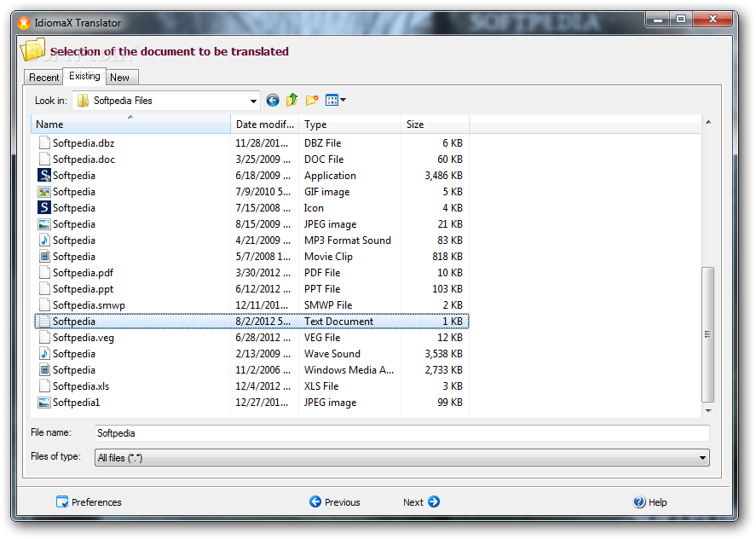Image resolution: width=756 pixels, height=539 pixels.
Task: Sort by Date modified column header
Action: pyautogui.click(x=265, y=124)
